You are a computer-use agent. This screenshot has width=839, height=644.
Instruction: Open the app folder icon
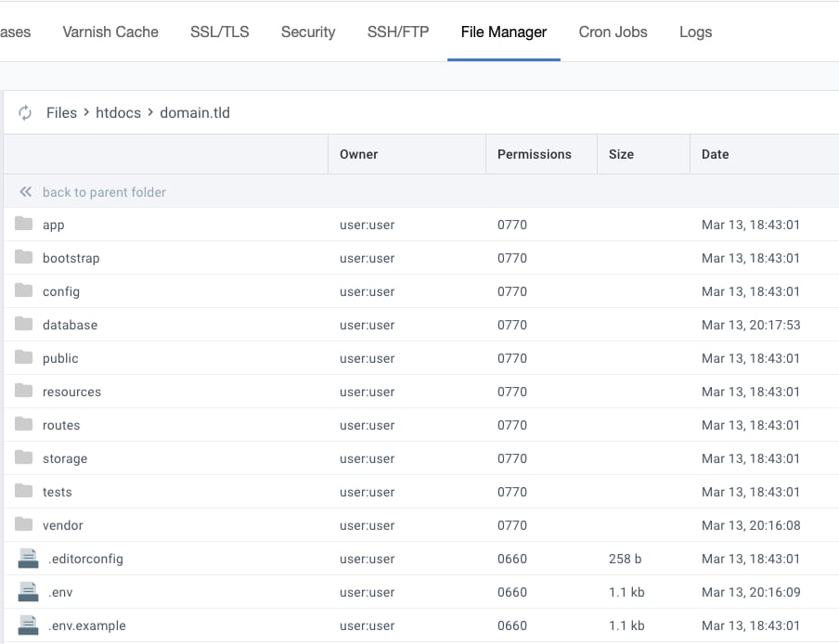pos(22,224)
